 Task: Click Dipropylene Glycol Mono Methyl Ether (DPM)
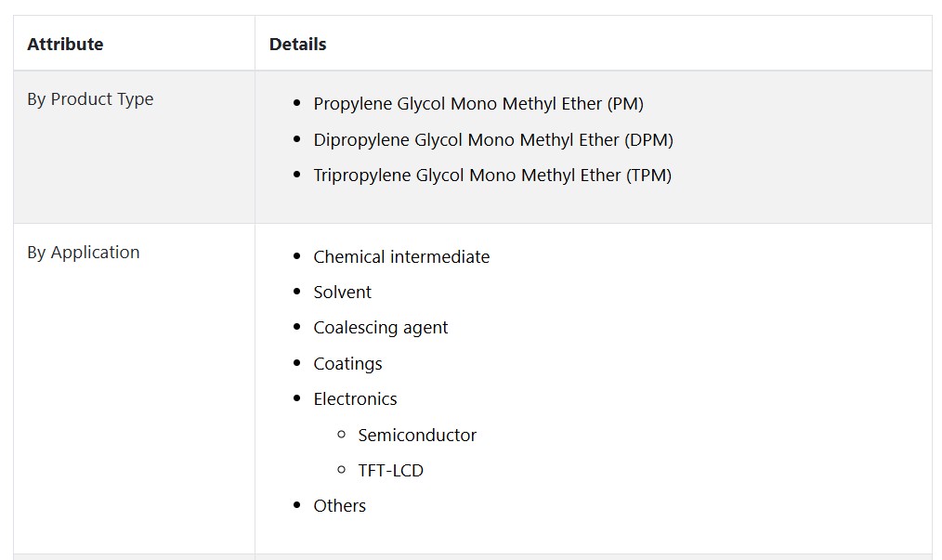(x=493, y=140)
